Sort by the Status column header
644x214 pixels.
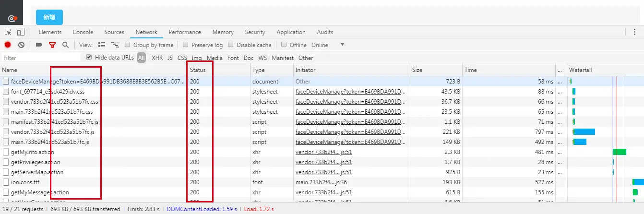click(219, 70)
